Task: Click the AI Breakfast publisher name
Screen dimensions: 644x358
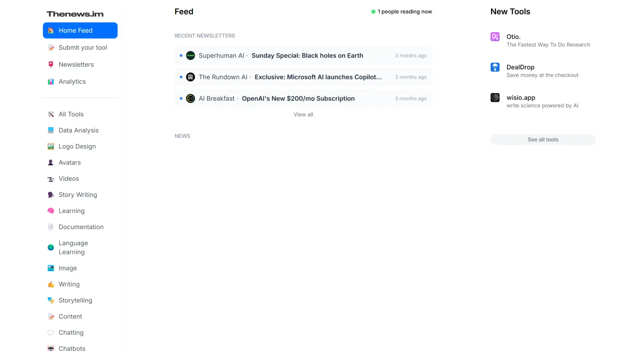Action: click(x=217, y=99)
